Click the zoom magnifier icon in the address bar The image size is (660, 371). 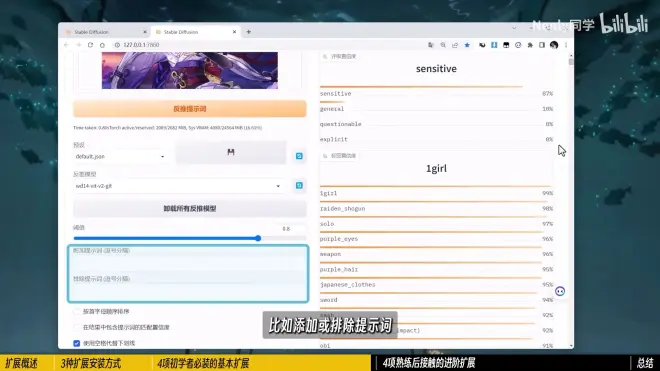tap(443, 45)
